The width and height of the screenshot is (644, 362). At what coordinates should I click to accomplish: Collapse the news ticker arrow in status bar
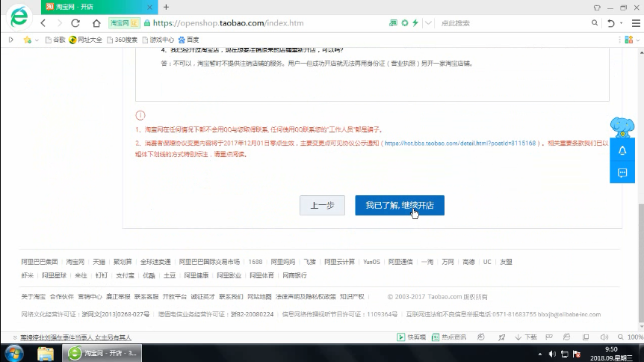[15, 337]
